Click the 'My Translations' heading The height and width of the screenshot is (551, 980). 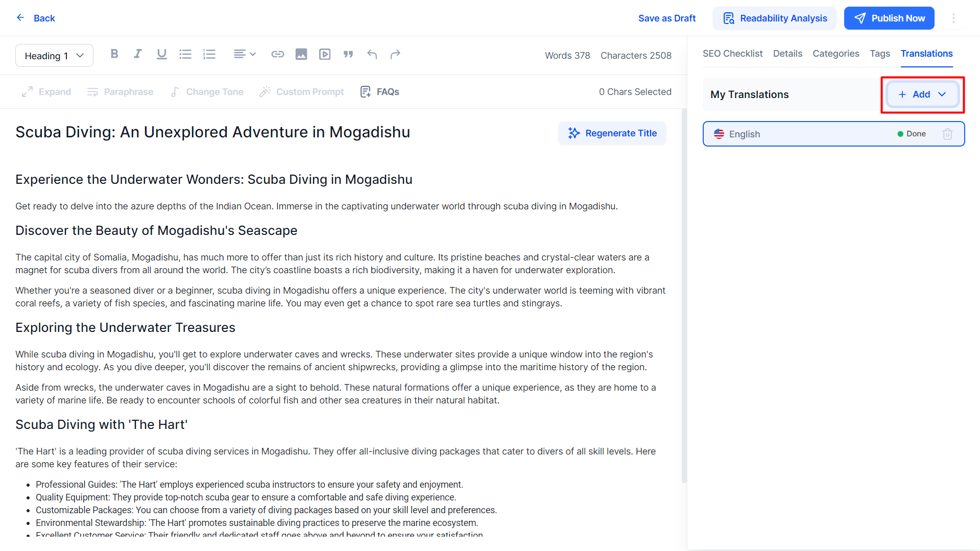click(x=749, y=94)
